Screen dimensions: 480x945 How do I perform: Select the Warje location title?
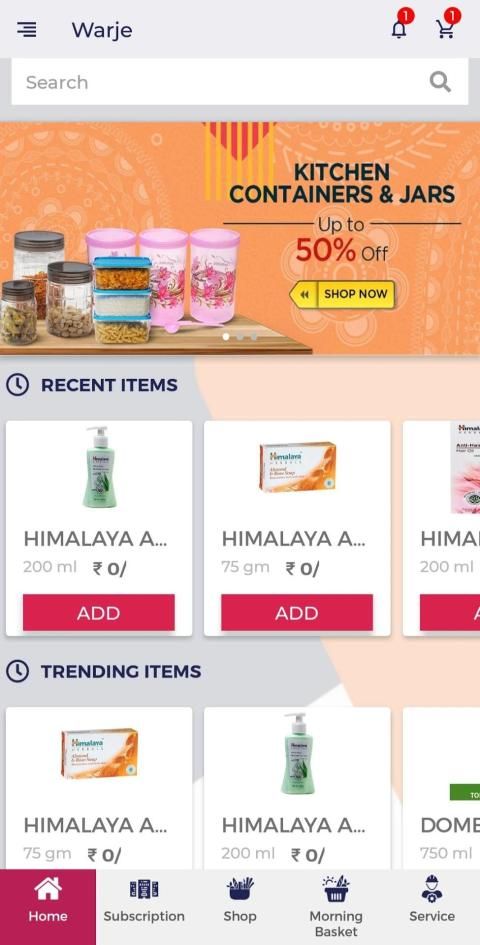pyautogui.click(x=102, y=30)
